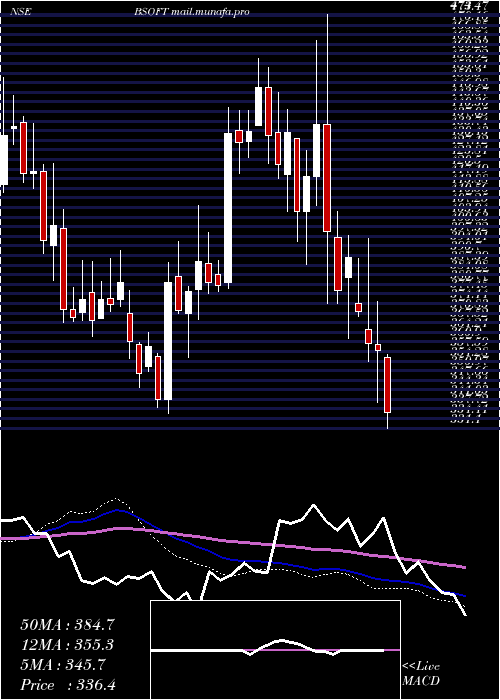Click the 12MA : 355.3 value
Image resolution: width=500 pixels, height=700 pixels.
tap(67, 645)
